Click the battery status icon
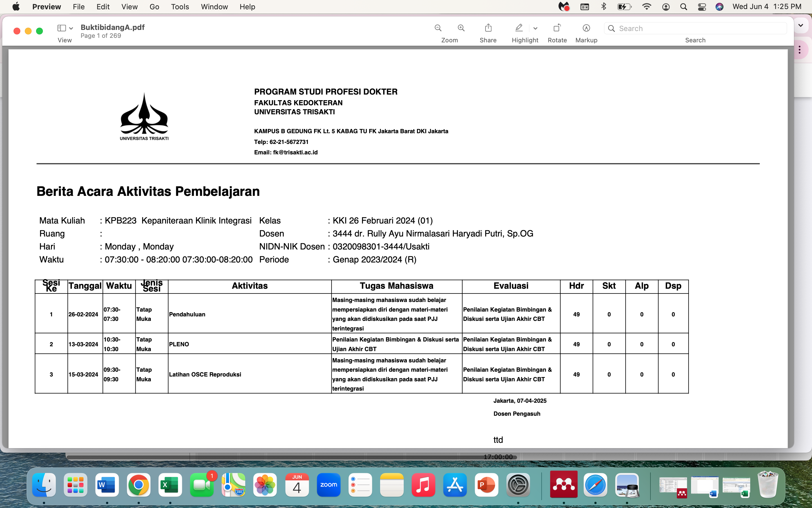This screenshot has height=508, width=812. point(625,7)
